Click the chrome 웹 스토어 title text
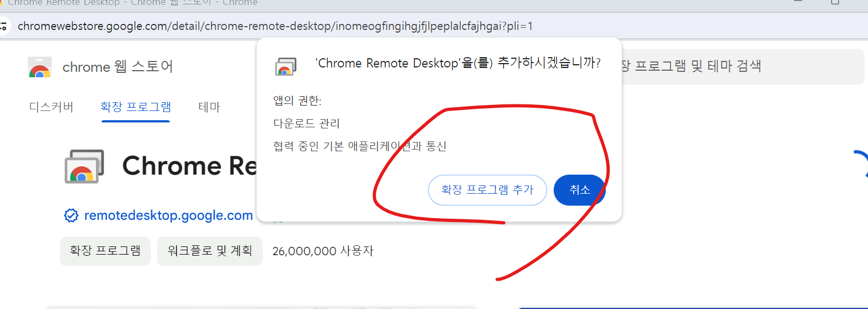868x309 pixels. pyautogui.click(x=117, y=67)
